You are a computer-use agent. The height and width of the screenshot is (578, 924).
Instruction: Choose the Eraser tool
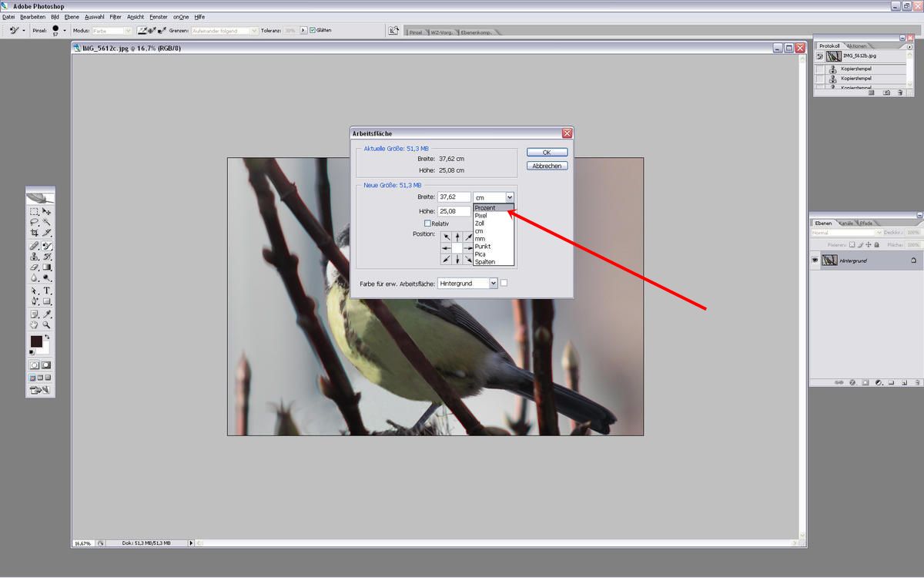[34, 267]
